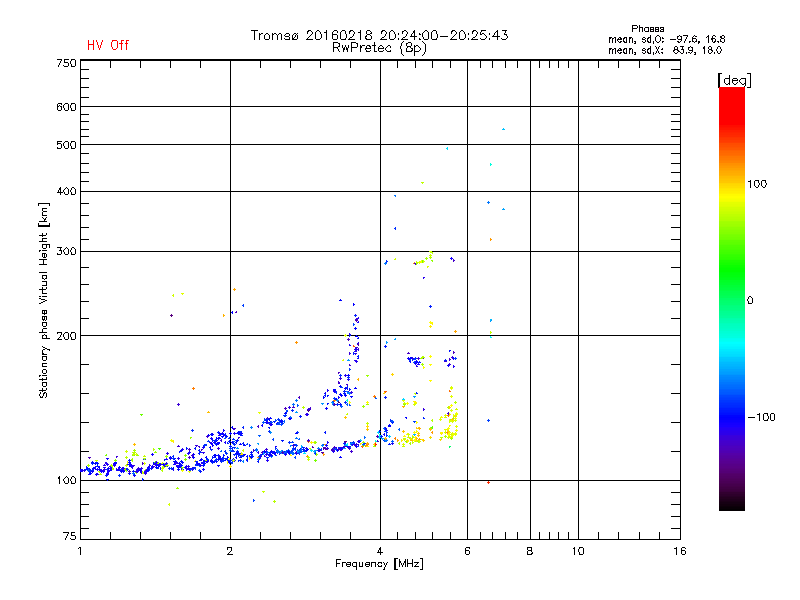Click colorbar tick label '-100'
The image size is (800, 600).
tap(761, 417)
